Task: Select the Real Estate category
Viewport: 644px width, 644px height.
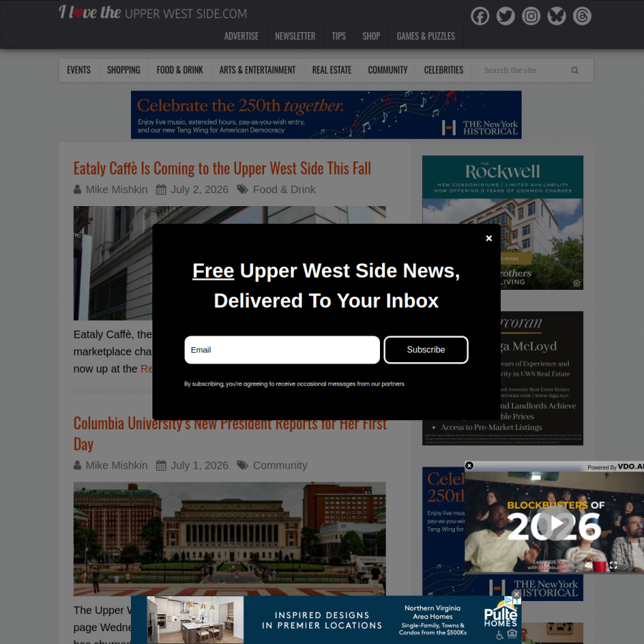Action: (331, 70)
